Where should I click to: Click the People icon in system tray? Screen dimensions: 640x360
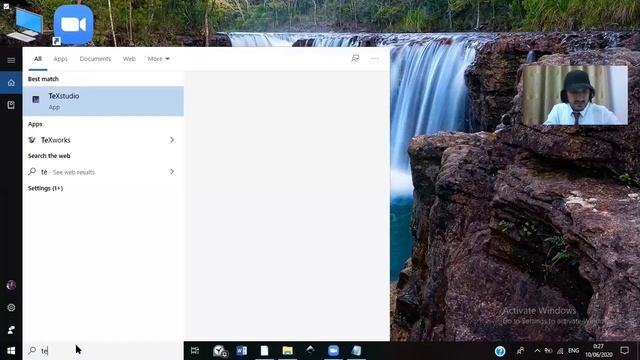pyautogui.click(x=520, y=351)
